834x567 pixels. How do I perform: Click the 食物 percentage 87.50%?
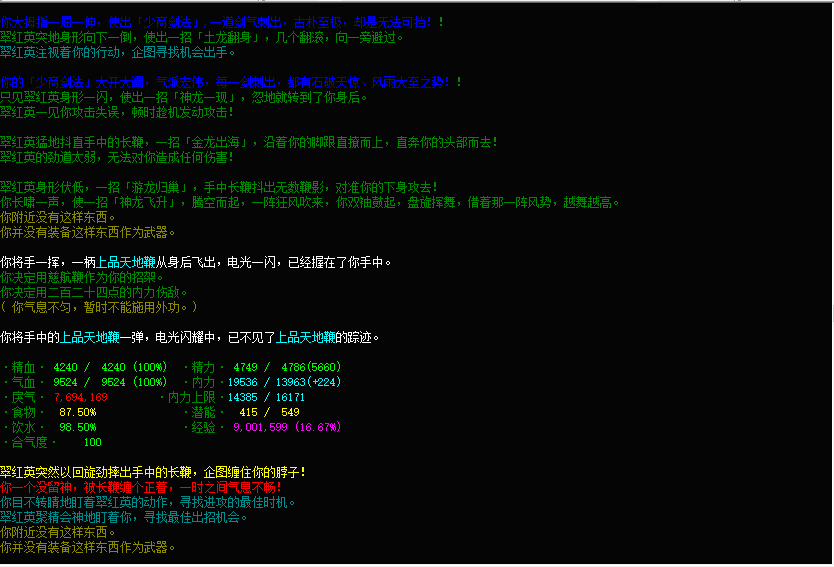pos(77,412)
